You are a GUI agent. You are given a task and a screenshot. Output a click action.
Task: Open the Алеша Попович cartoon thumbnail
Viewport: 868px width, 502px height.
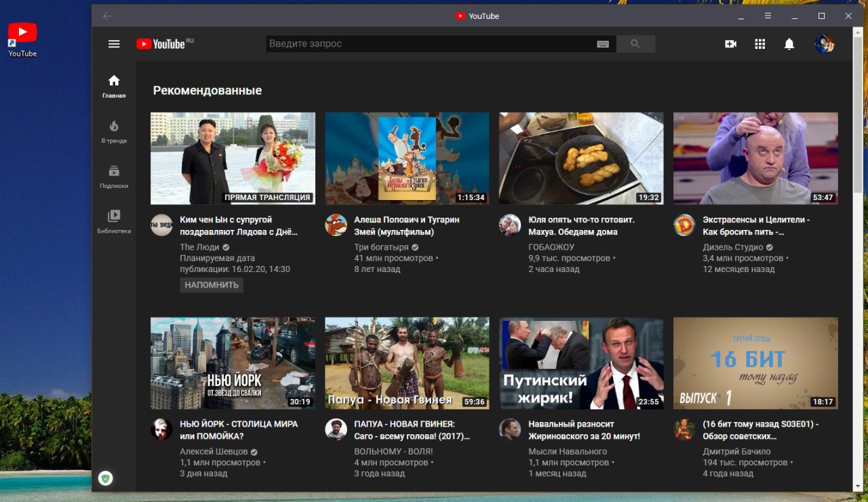point(407,158)
